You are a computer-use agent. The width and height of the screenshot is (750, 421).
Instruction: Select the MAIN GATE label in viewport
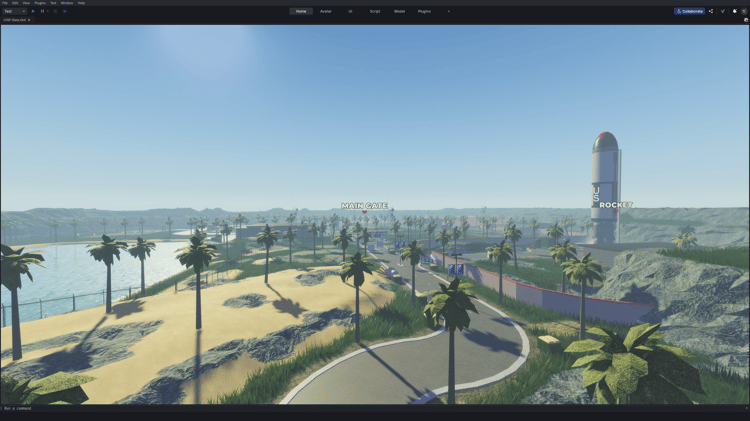(x=364, y=206)
